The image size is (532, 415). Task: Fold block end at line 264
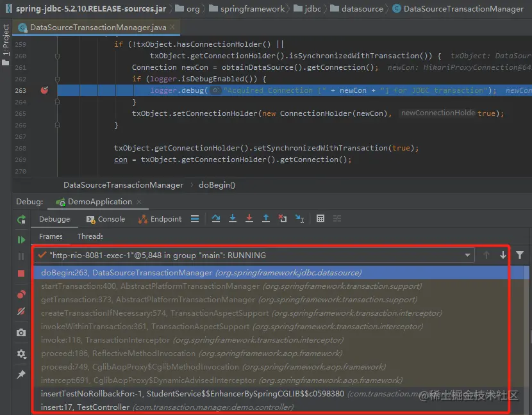tap(57, 102)
